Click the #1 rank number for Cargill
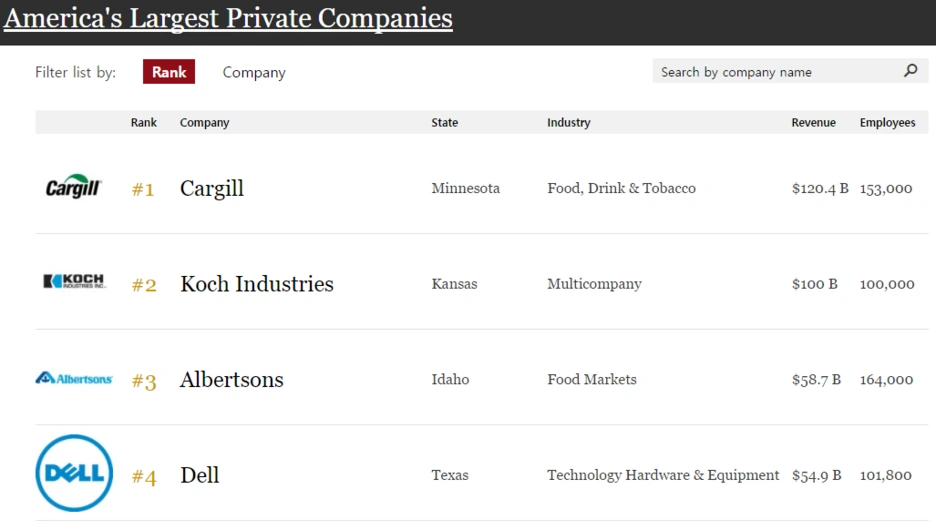936x530 pixels. pyautogui.click(x=143, y=189)
